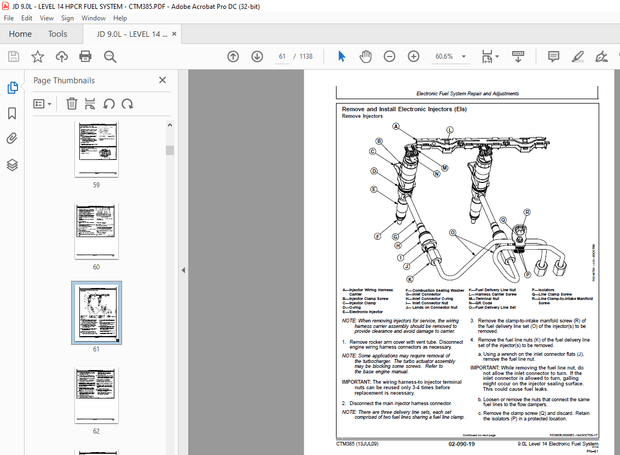Image resolution: width=620 pixels, height=455 pixels.
Task: Show the Page Thumbnails panel icon
Action: [x=12, y=87]
